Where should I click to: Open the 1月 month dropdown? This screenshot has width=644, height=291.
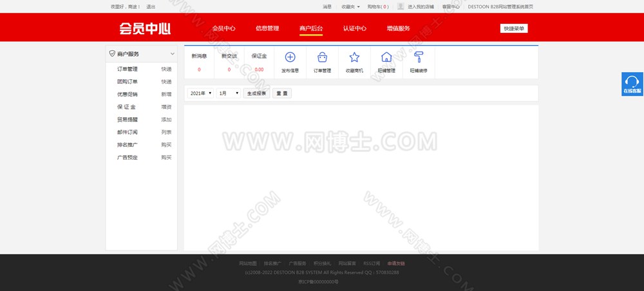pyautogui.click(x=229, y=93)
